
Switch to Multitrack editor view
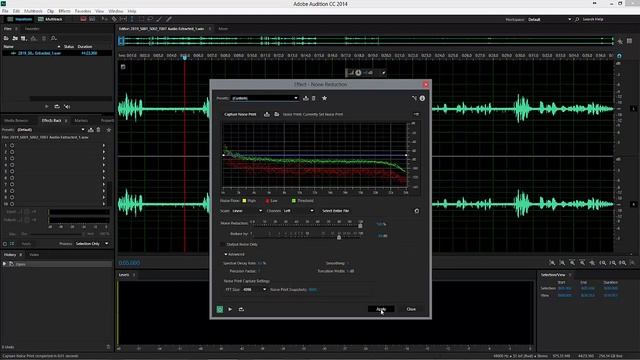[x=50, y=19]
